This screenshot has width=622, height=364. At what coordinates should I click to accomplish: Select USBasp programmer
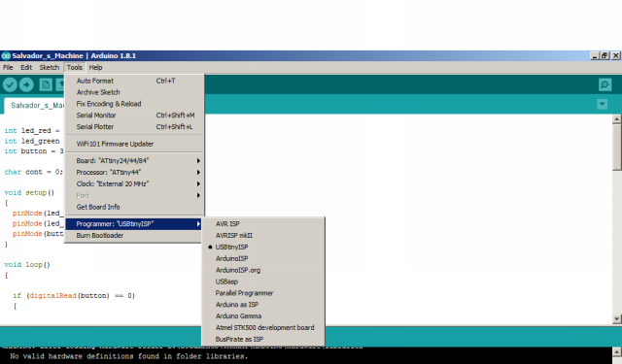263,281
